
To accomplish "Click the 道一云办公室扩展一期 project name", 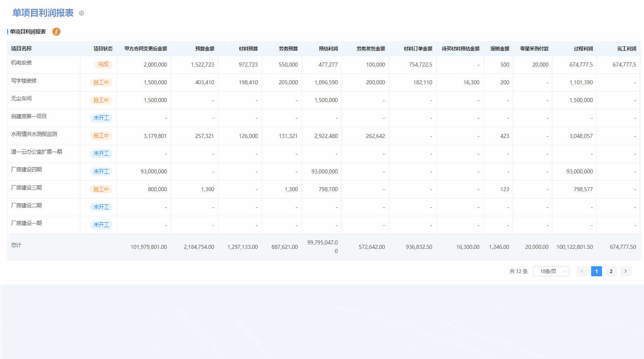I will [36, 152].
